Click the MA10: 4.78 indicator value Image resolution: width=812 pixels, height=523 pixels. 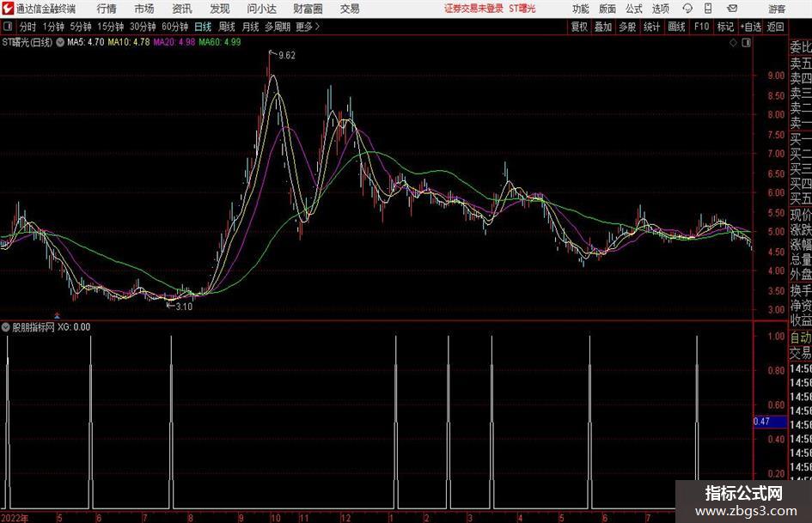[x=128, y=42]
